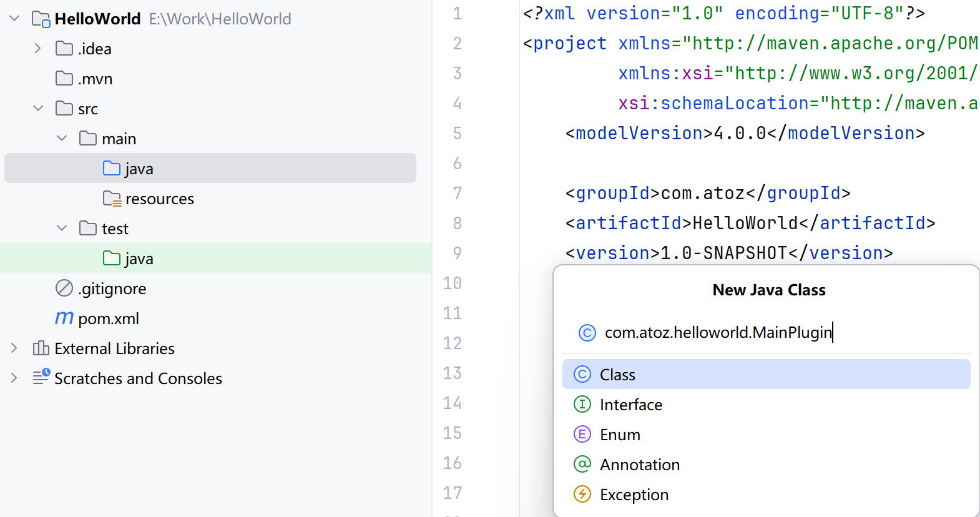
Task: Collapse the main folder node
Action: (x=62, y=139)
